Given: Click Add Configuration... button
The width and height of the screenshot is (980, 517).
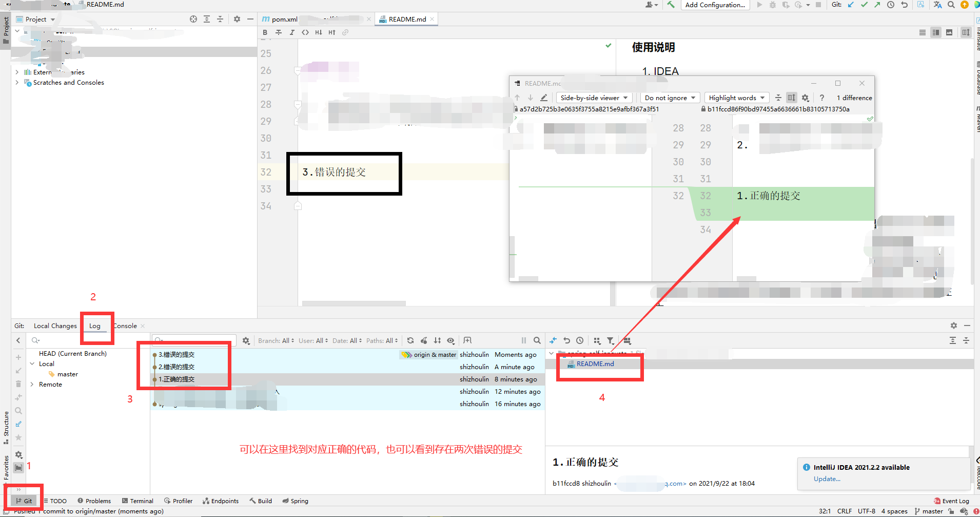Looking at the screenshot, I should (x=715, y=5).
